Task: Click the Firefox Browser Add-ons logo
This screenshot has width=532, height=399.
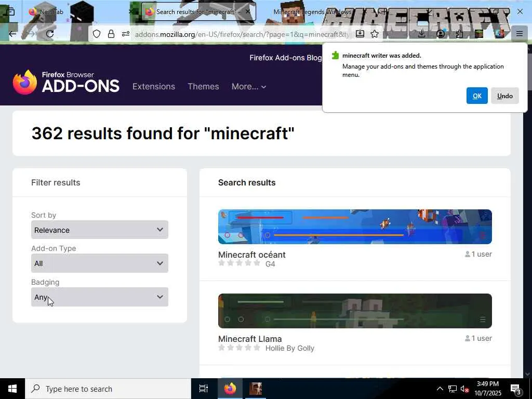Action: tap(66, 82)
